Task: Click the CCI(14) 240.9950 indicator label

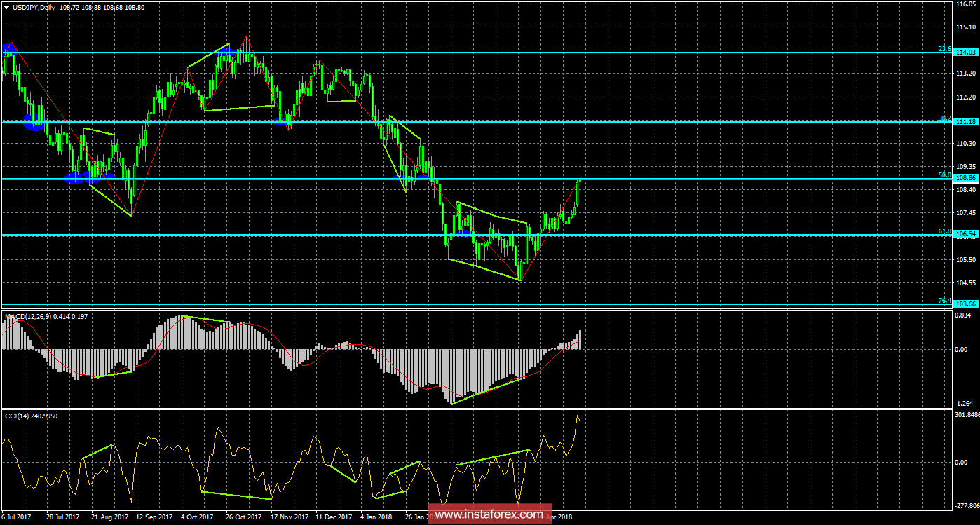Action: coord(32,416)
